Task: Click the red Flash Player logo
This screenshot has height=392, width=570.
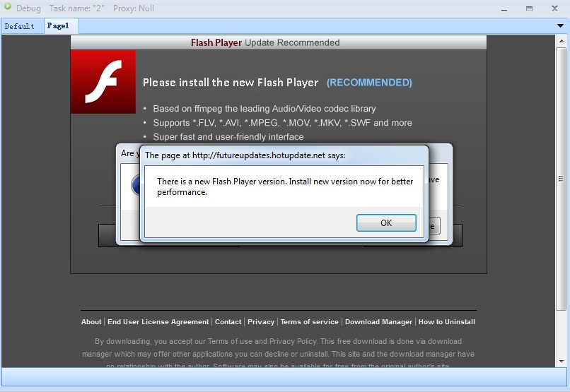Action: click(103, 82)
